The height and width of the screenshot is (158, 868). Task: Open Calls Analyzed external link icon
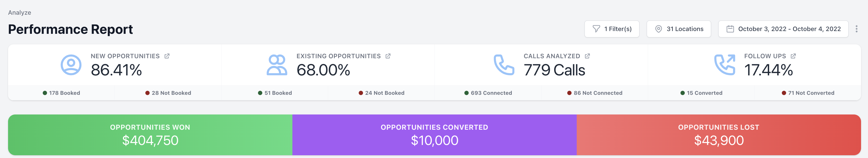[x=587, y=56]
